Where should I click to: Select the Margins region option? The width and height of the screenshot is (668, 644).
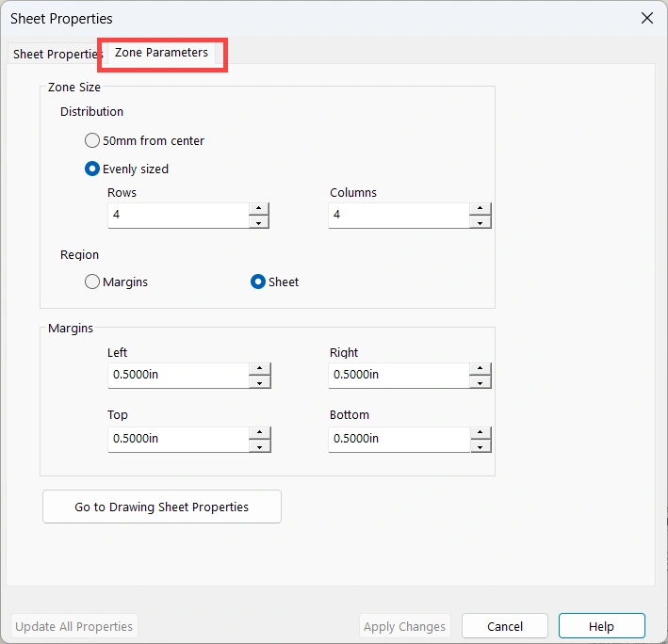[x=92, y=282]
